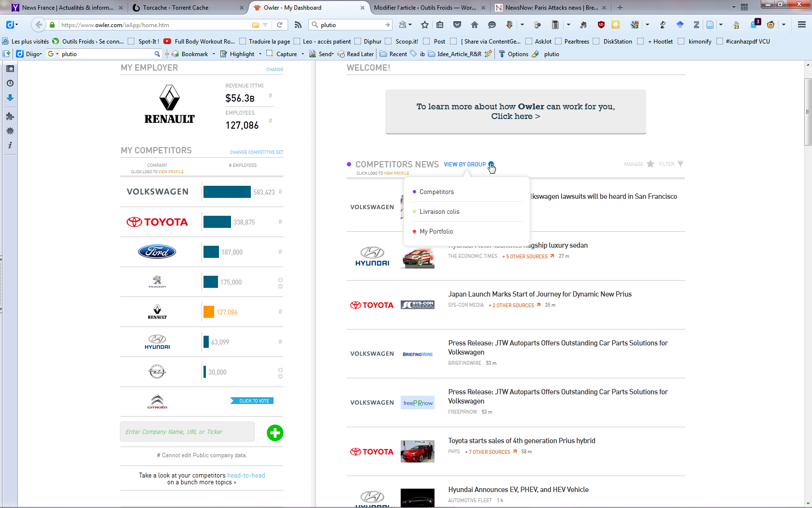Open the Toyota 4th generation Prius headline
812x508 pixels.
522,441
